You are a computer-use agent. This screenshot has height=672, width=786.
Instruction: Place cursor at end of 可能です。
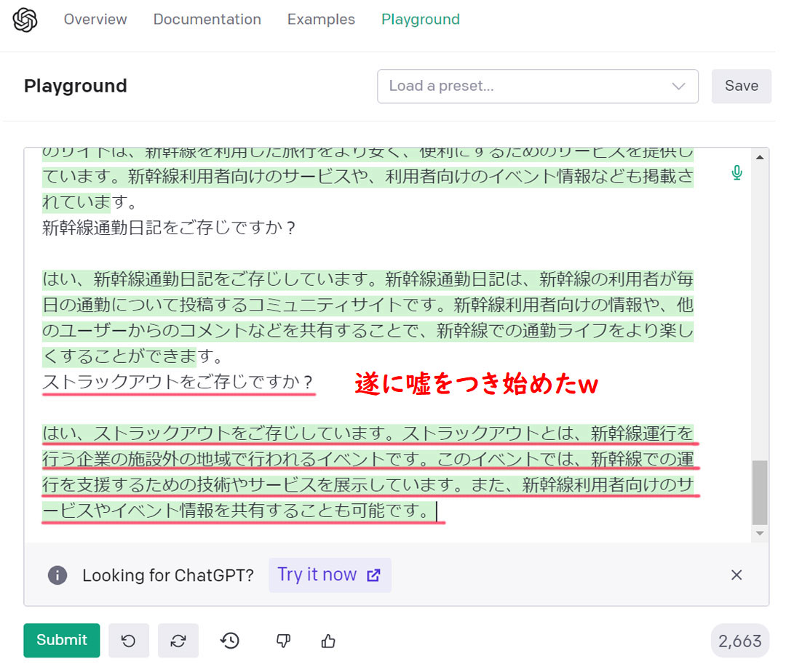click(436, 511)
